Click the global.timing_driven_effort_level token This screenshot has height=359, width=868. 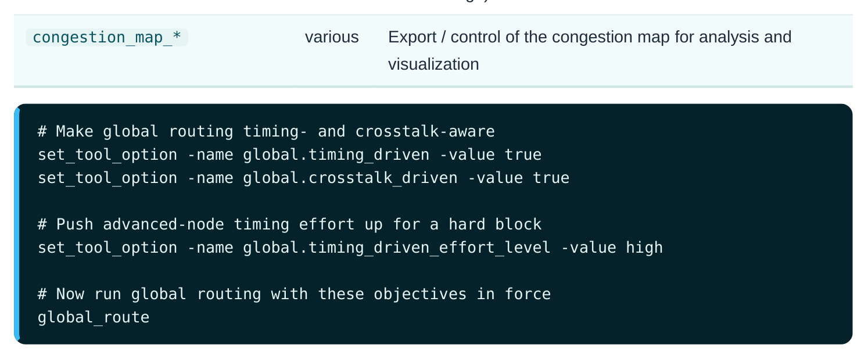[397, 247]
